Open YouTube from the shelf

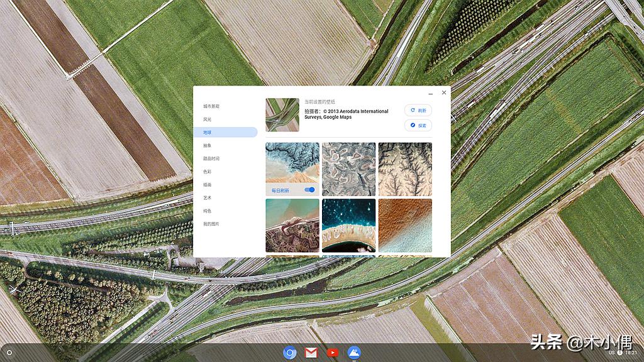pyautogui.click(x=333, y=353)
